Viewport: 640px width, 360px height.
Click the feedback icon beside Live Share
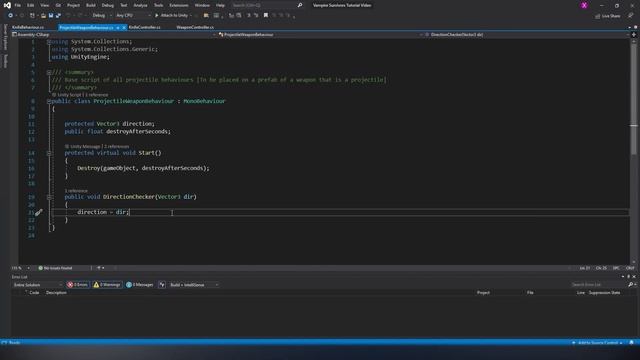point(631,16)
